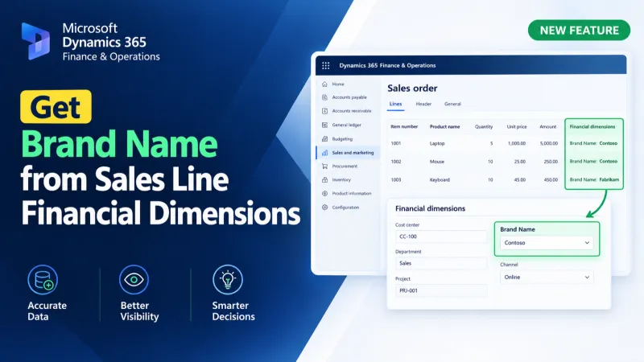Click the General ledger sidebar icon

(x=324, y=125)
